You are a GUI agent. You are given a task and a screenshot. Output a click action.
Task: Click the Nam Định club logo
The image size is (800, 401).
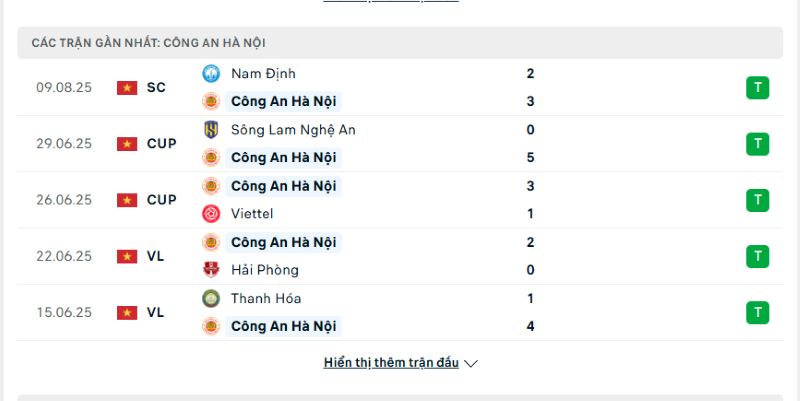tap(211, 73)
